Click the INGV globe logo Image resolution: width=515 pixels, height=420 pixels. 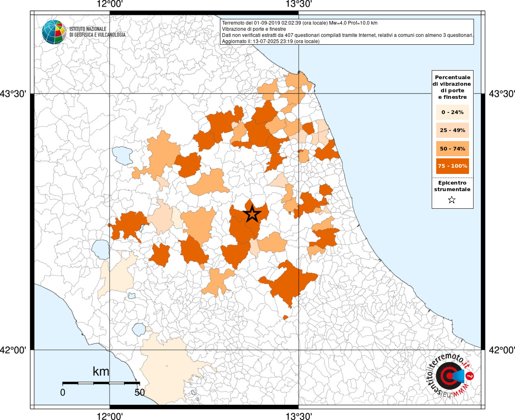click(54, 32)
